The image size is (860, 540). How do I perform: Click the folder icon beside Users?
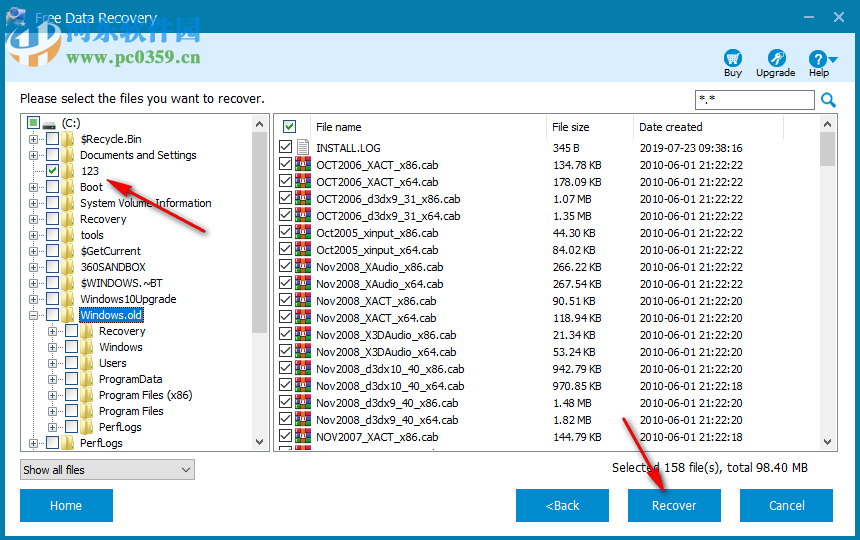pyautogui.click(x=86, y=363)
